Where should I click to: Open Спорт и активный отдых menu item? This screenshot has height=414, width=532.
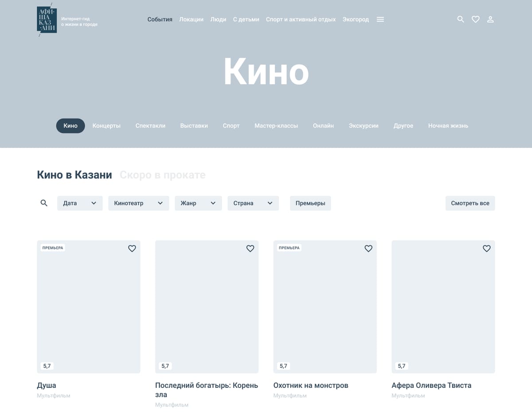coord(301,20)
